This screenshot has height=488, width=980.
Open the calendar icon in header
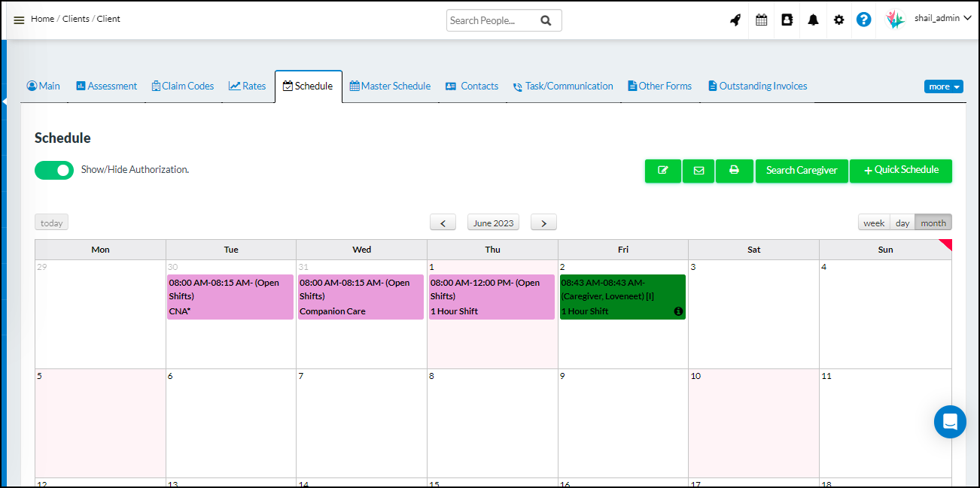pos(762,20)
